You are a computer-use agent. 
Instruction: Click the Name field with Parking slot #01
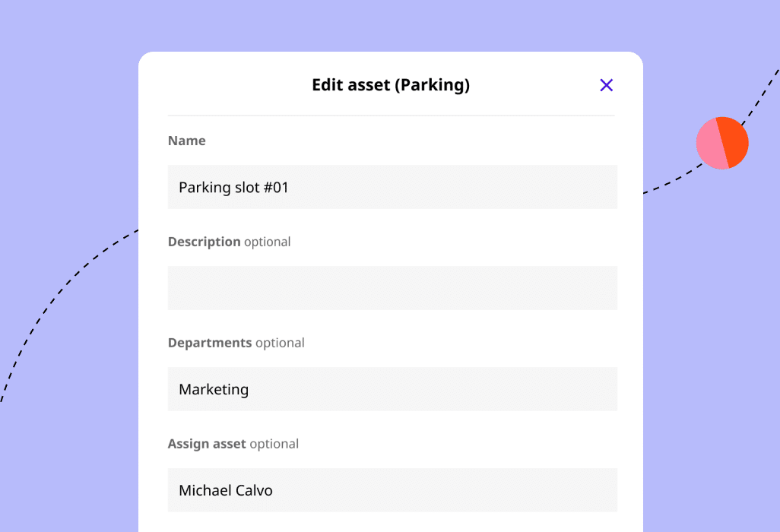point(392,187)
